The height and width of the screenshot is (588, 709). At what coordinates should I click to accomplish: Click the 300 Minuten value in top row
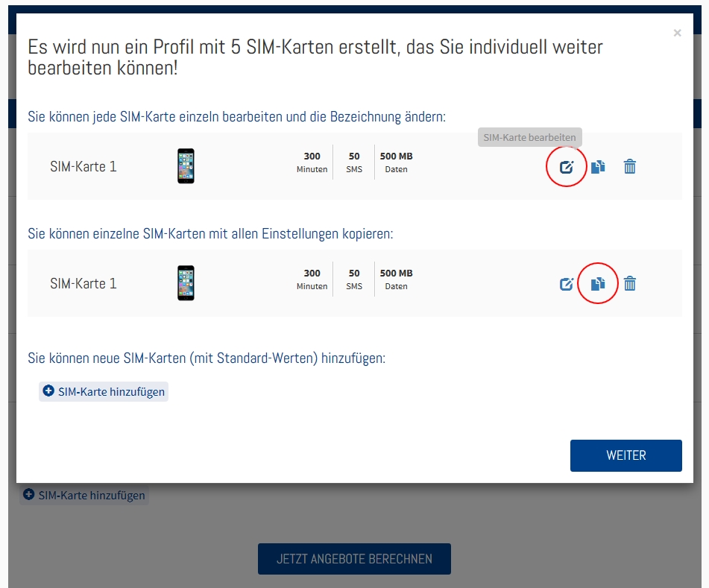(312, 162)
